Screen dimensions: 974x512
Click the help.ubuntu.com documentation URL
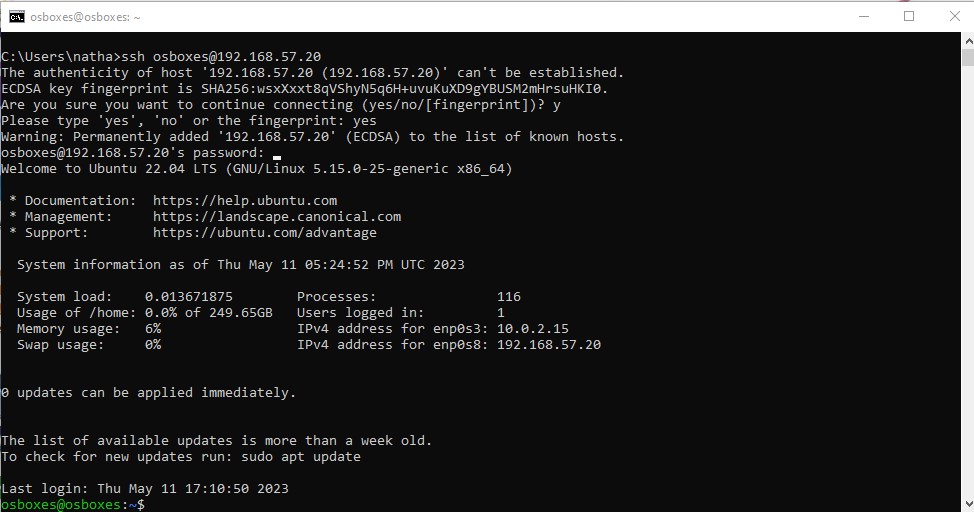click(245, 201)
